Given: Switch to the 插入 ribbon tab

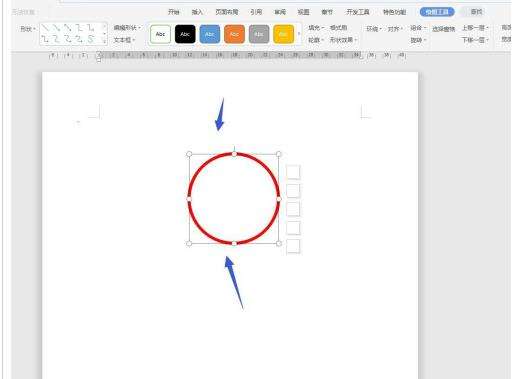Looking at the screenshot, I should pos(197,12).
